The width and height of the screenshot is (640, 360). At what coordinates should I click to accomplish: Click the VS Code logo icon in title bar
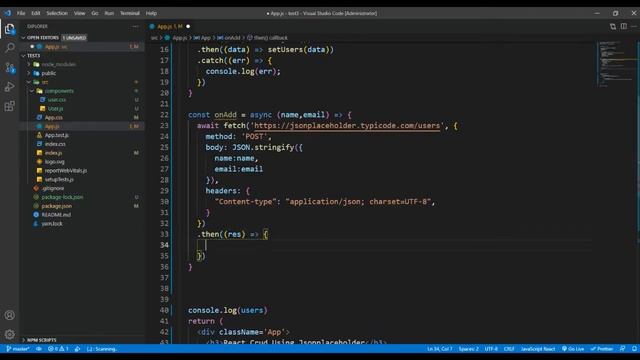click(7, 13)
